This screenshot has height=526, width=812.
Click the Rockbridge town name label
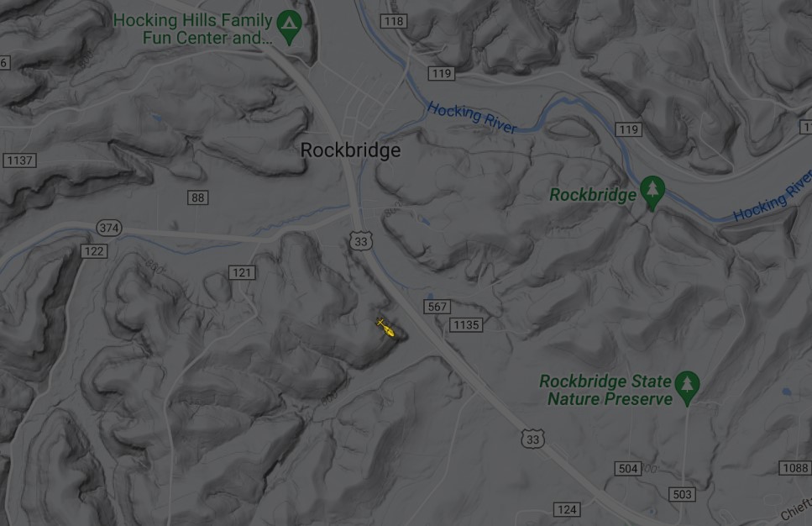tap(351, 150)
